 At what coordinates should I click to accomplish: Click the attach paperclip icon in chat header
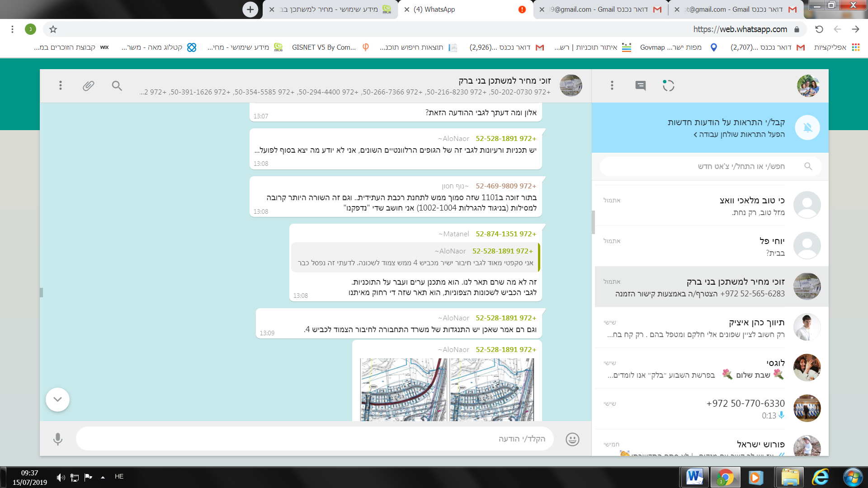point(88,85)
